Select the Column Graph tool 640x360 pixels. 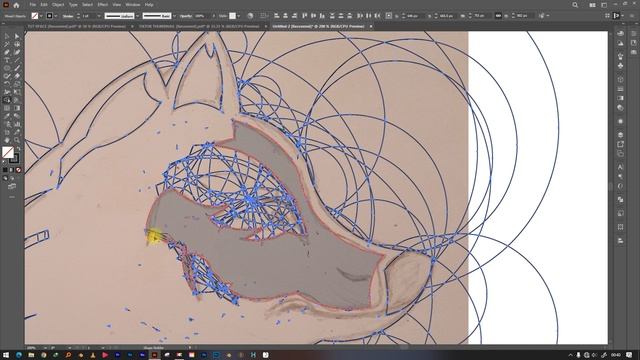17,124
